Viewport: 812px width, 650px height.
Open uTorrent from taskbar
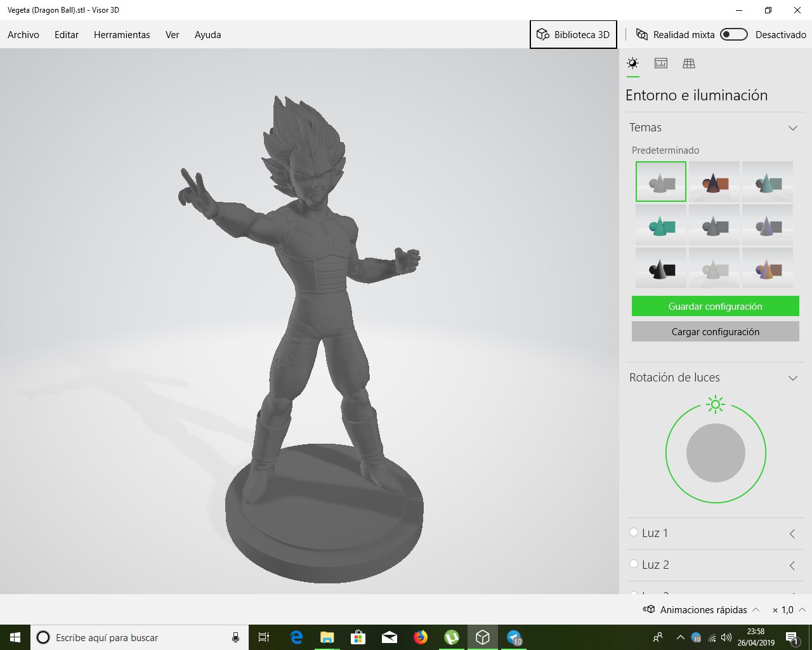click(452, 637)
